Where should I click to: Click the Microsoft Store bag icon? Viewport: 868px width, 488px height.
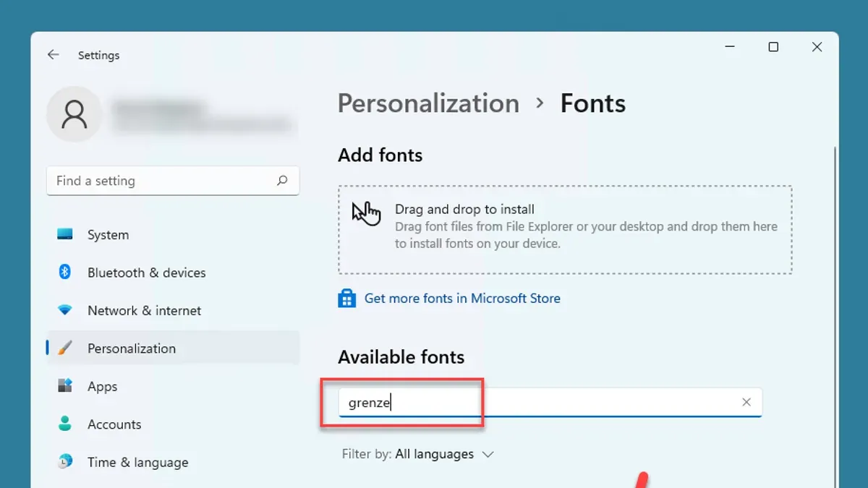coord(346,298)
